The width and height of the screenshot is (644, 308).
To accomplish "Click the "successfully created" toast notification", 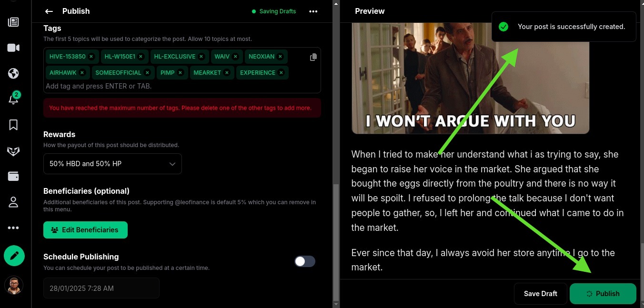I will click(x=564, y=27).
